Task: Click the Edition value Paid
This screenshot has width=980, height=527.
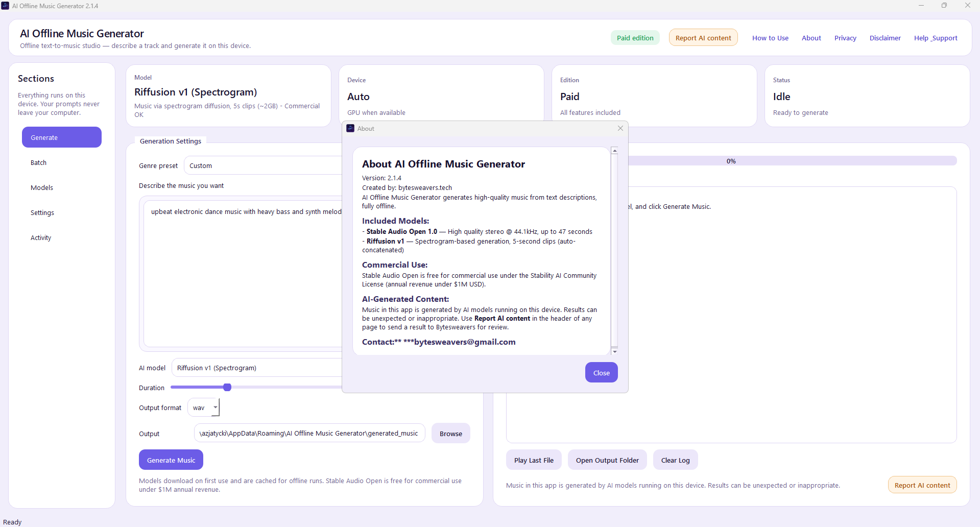Action: point(569,97)
